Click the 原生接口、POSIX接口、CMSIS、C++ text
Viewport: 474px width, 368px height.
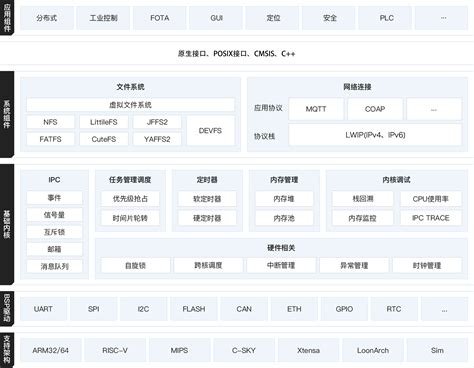pos(236,54)
